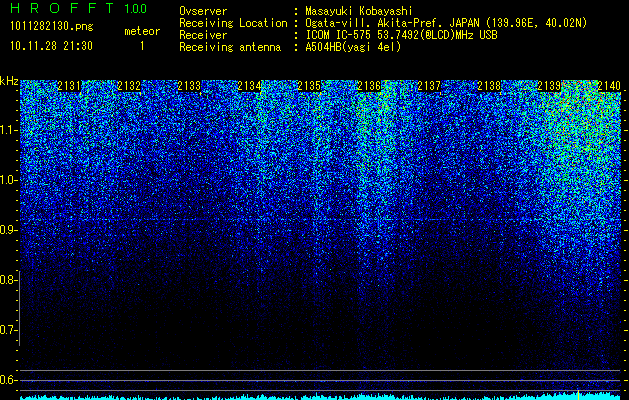Click the Receiving Location field label
Image resolution: width=629 pixels, height=400 pixels.
click(233, 23)
